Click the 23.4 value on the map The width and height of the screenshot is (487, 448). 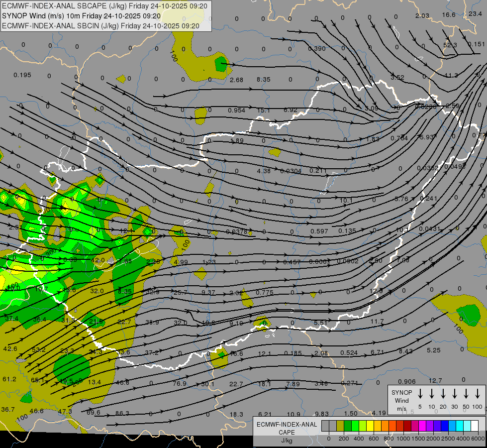475,13
